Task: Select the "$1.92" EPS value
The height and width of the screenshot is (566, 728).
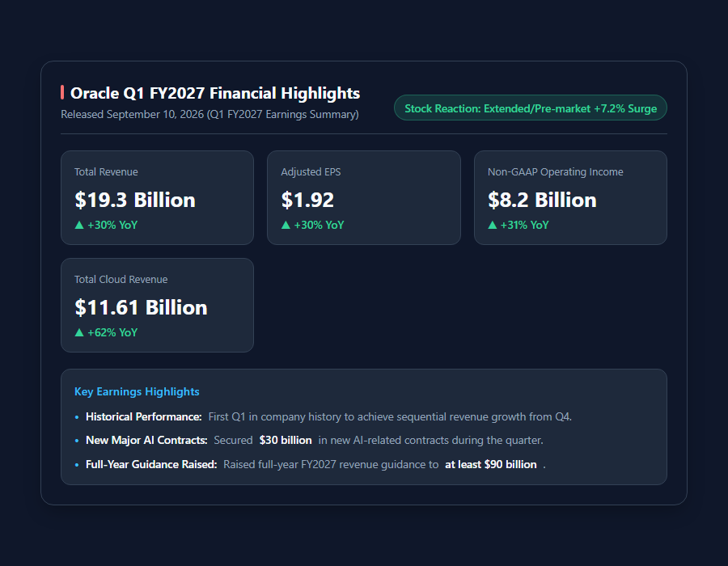Action: 307,200
